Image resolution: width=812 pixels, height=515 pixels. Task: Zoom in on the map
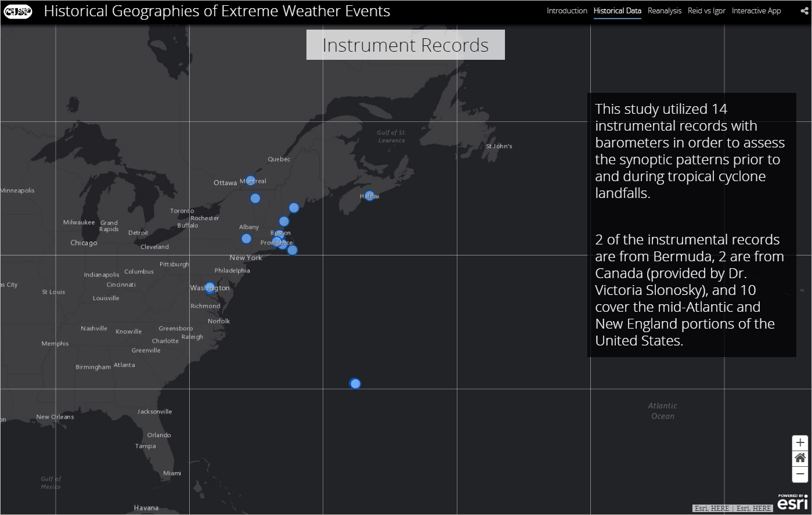point(800,442)
